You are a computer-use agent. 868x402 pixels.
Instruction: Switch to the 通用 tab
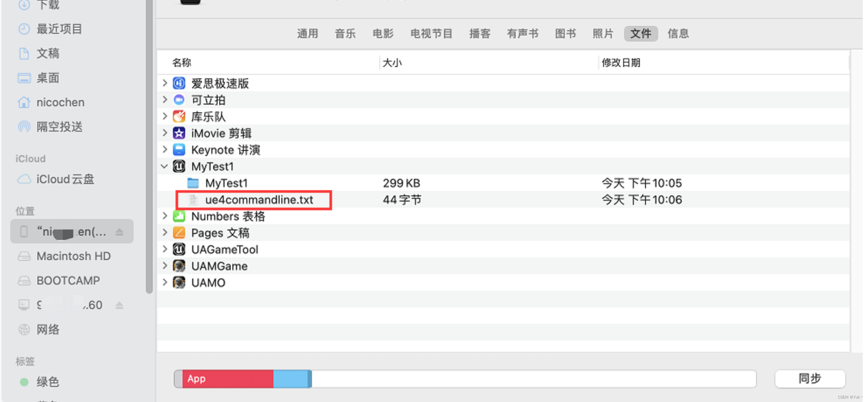click(307, 34)
